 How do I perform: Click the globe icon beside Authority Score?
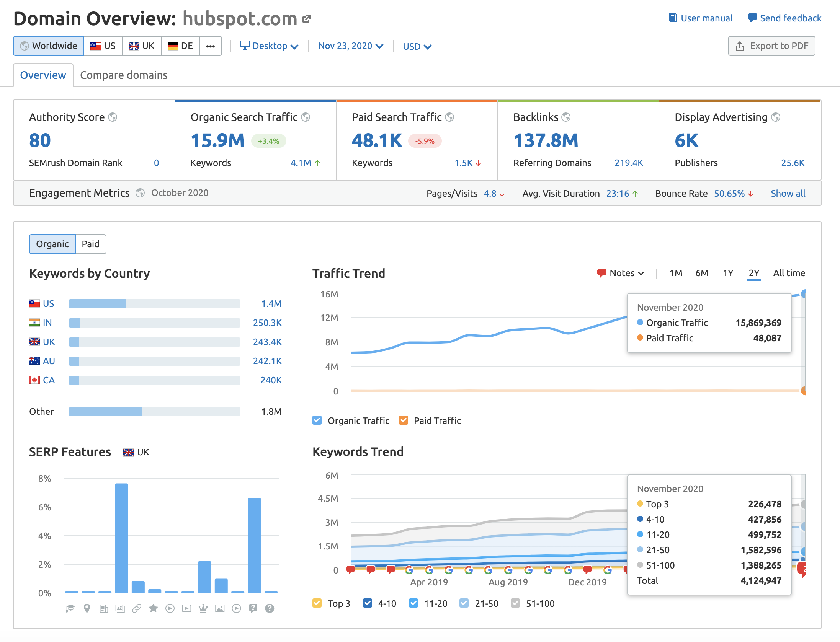click(113, 117)
